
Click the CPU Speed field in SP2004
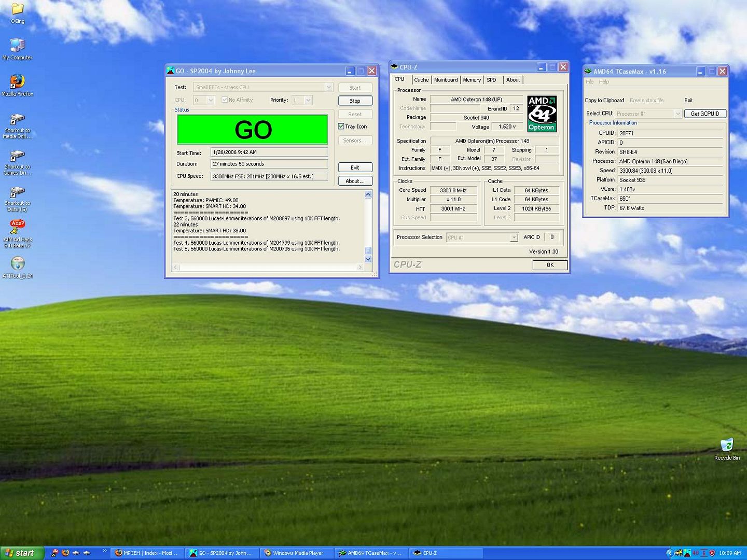click(x=269, y=176)
